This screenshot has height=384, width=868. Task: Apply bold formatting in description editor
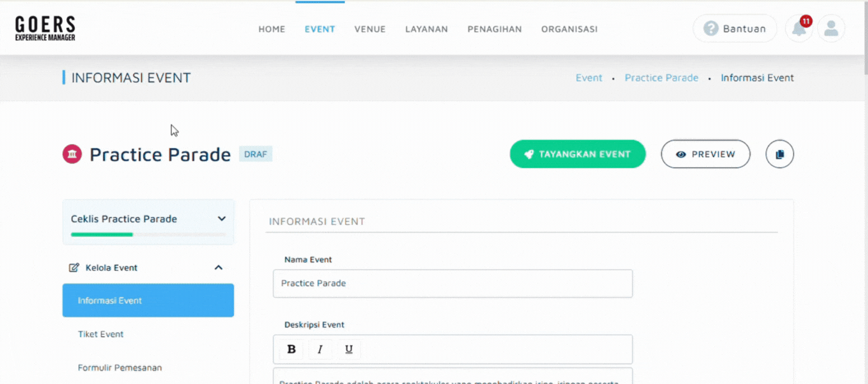(292, 349)
